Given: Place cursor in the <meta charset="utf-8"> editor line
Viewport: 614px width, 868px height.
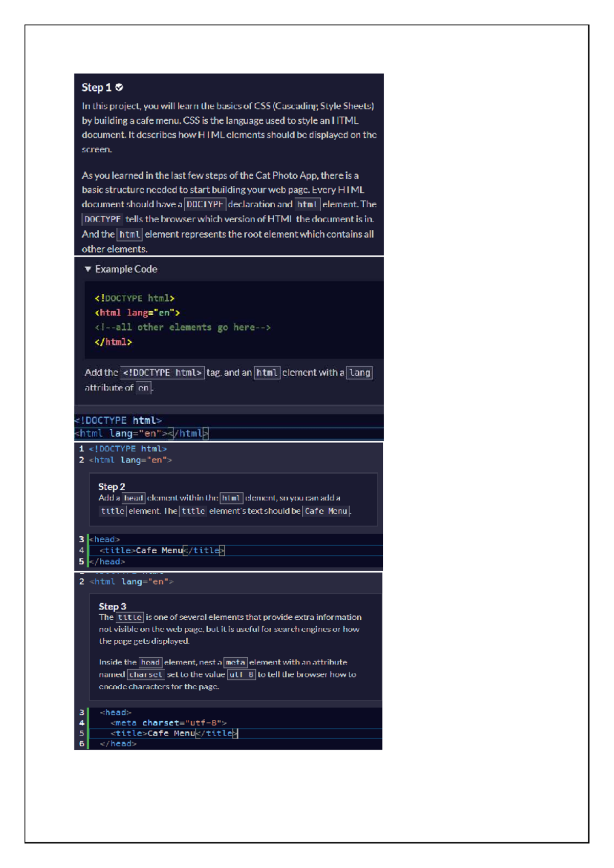Looking at the screenshot, I should click(169, 723).
